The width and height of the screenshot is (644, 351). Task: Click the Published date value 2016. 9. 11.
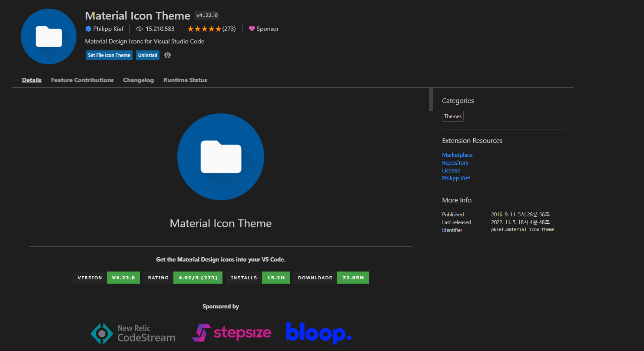click(521, 215)
